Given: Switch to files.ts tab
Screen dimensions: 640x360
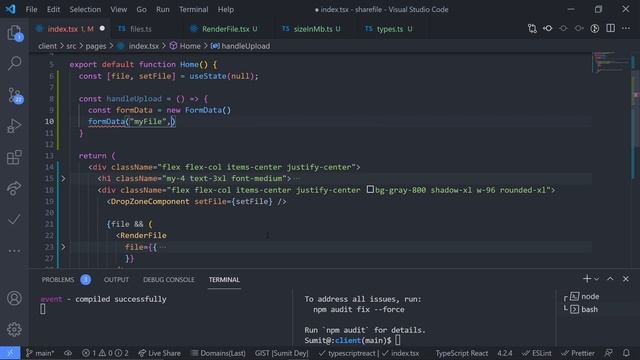Looking at the screenshot, I should [x=141, y=29].
